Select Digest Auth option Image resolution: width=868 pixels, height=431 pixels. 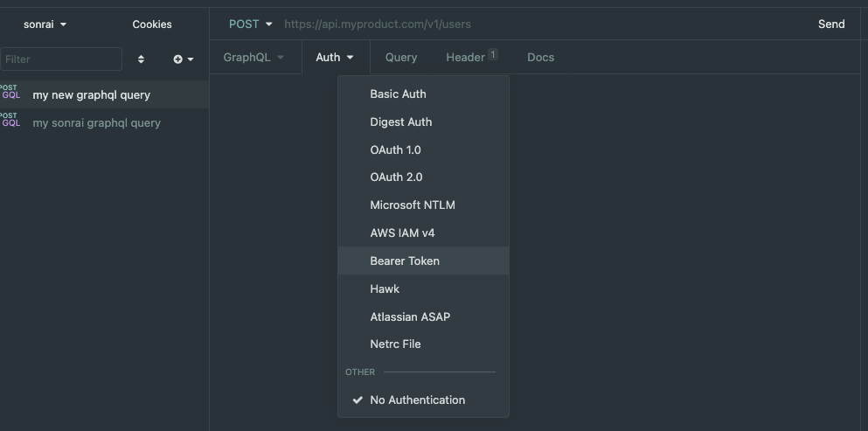point(400,122)
